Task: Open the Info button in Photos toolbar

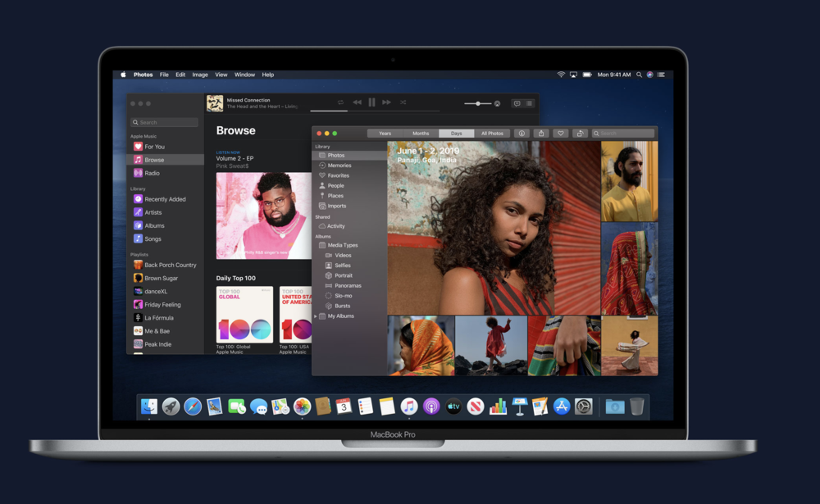Action: tap(522, 134)
